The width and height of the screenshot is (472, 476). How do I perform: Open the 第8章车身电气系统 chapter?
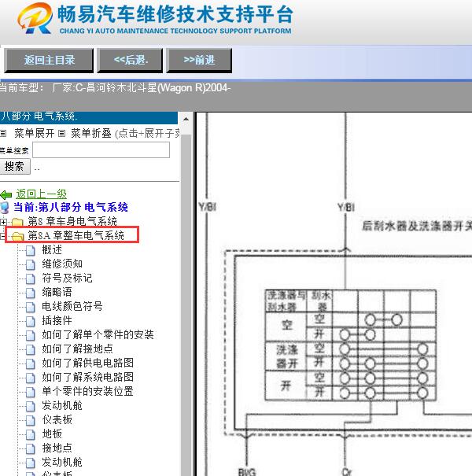coord(72,221)
